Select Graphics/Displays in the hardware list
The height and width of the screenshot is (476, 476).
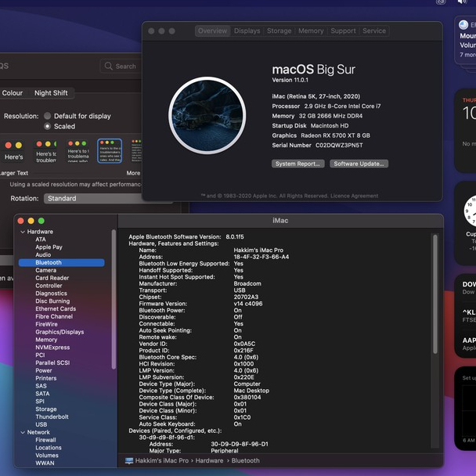click(59, 332)
